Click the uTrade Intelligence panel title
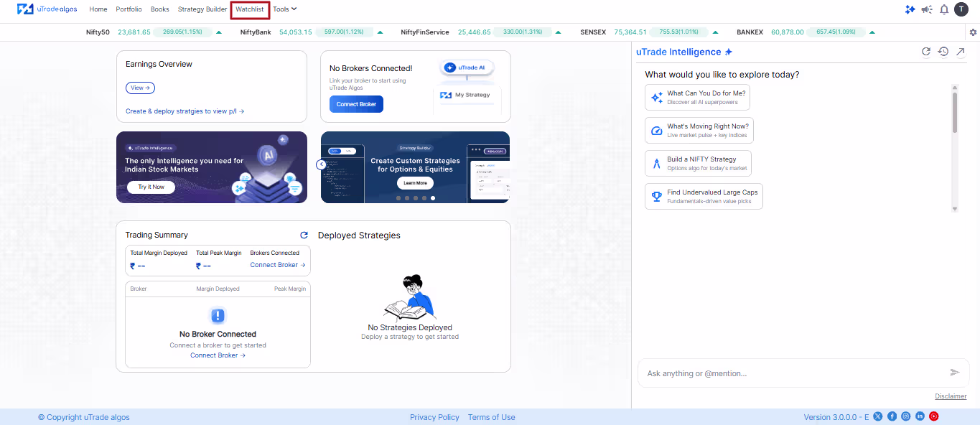980x425 pixels. pyautogui.click(x=678, y=52)
